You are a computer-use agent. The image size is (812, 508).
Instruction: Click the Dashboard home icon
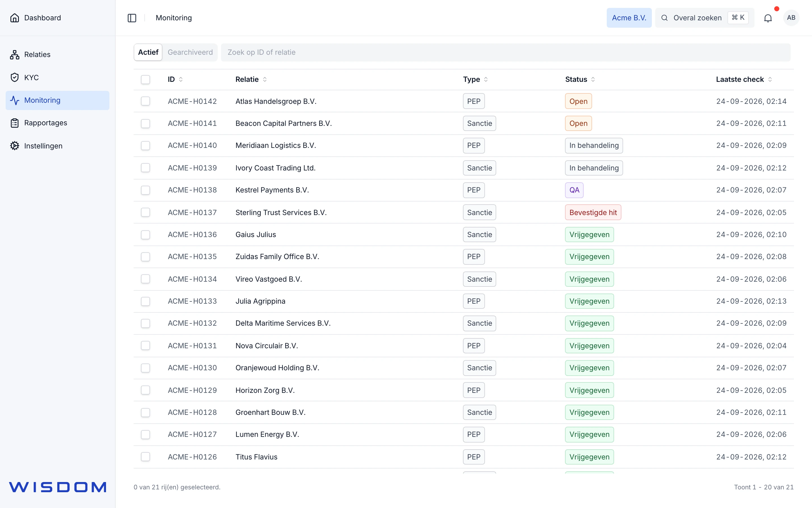click(x=14, y=18)
